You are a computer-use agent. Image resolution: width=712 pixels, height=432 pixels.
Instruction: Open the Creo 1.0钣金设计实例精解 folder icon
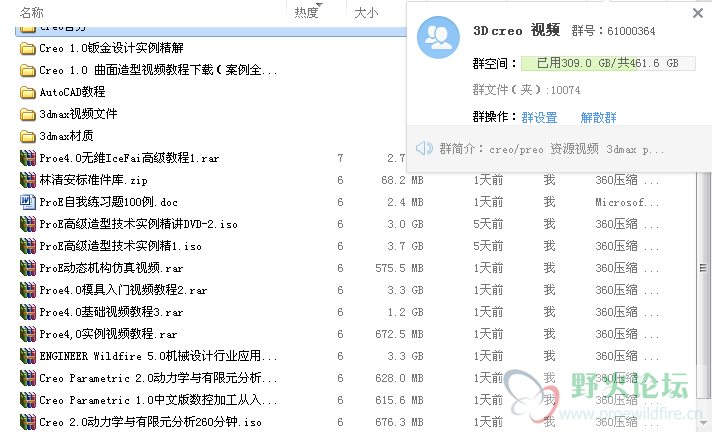coord(28,48)
